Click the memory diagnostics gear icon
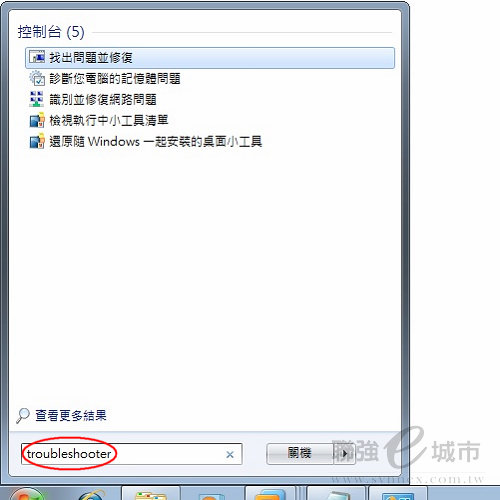This screenshot has width=500, height=500. pos(37,78)
